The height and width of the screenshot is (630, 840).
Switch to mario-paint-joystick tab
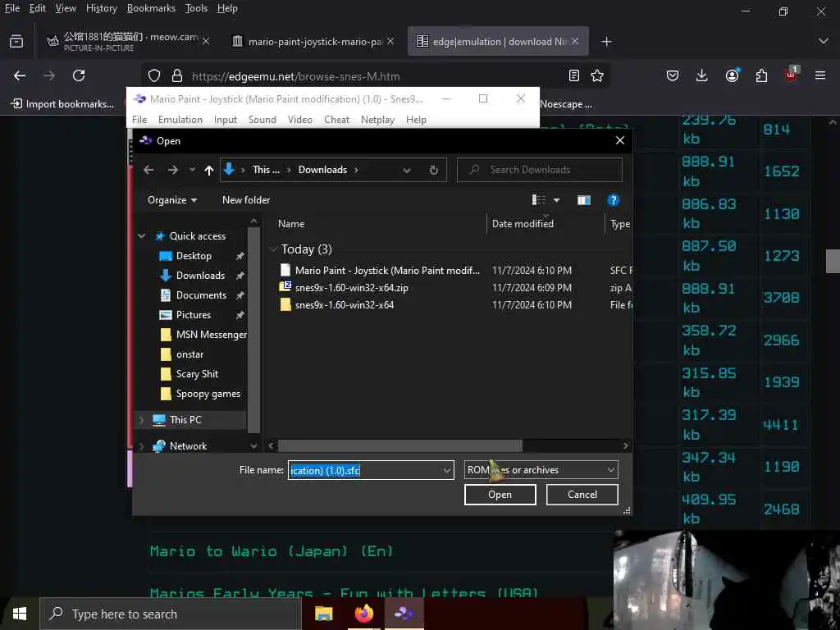[314, 41]
